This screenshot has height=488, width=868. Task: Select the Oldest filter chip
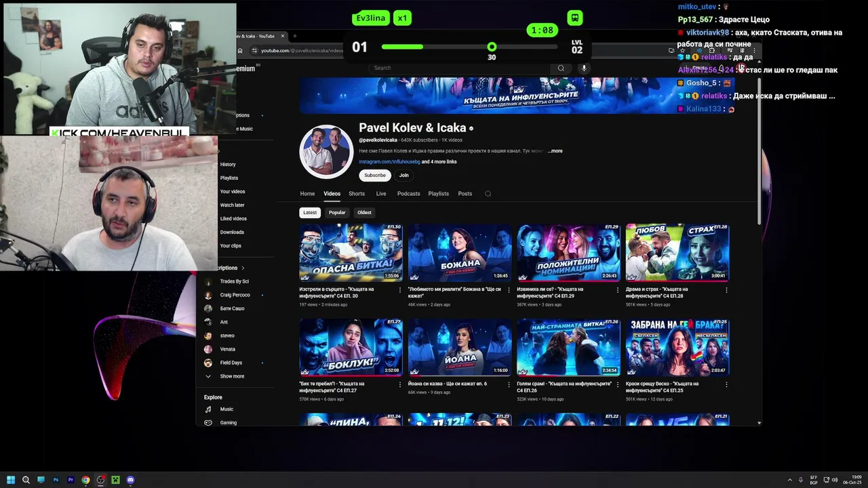point(364,213)
